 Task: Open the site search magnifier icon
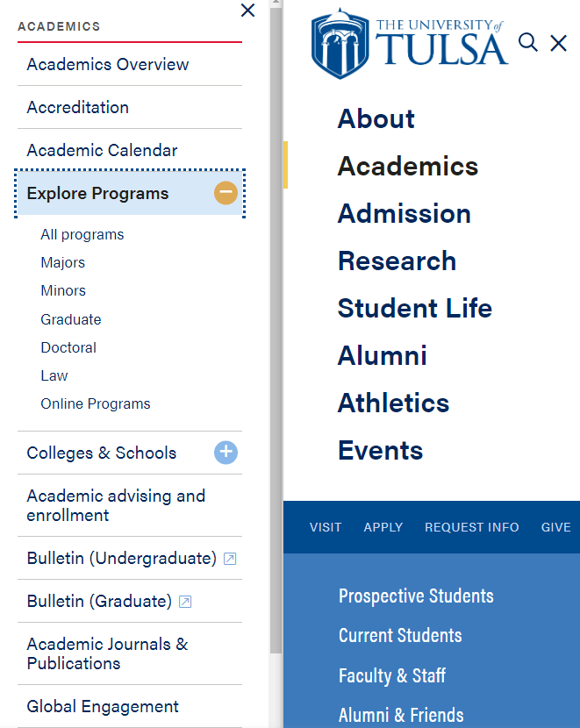527,42
